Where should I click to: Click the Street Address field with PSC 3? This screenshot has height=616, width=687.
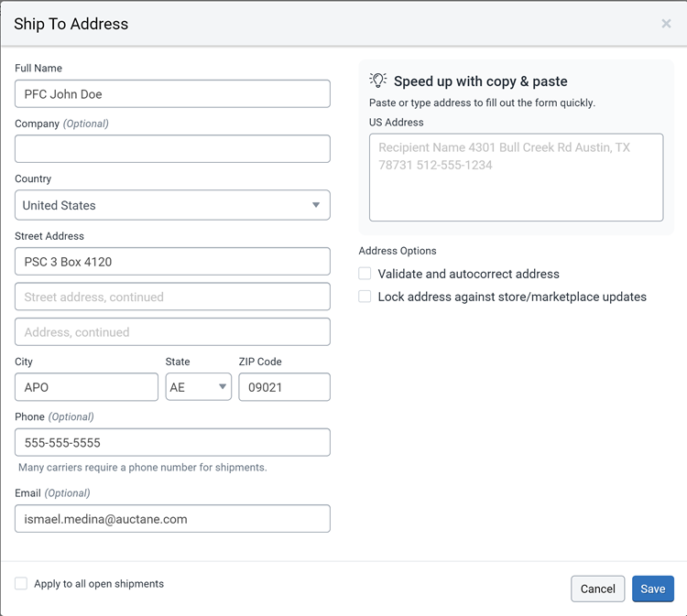[172, 262]
